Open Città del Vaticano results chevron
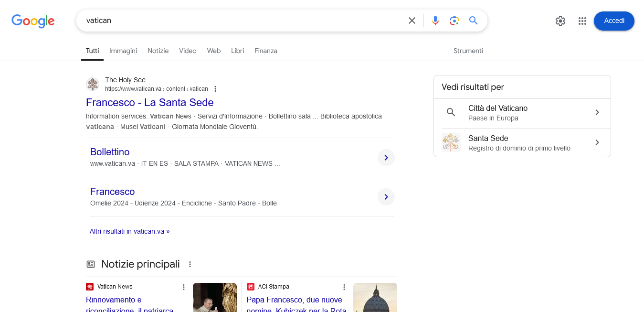The image size is (644, 312). pyautogui.click(x=597, y=112)
